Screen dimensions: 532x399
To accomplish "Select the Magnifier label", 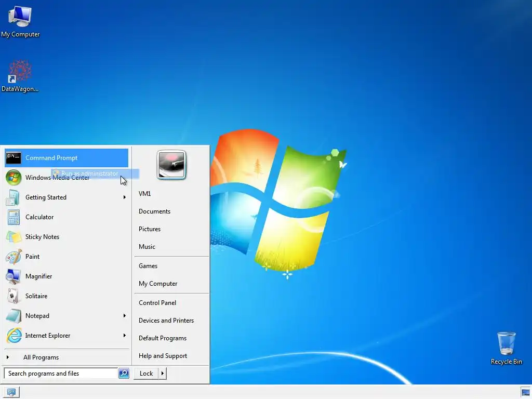I will click(x=38, y=276).
